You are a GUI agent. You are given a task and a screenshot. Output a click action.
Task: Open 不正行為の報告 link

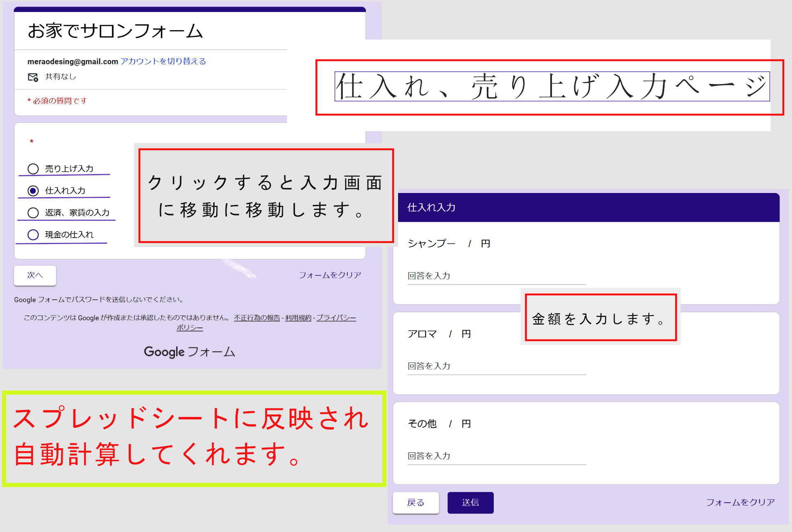tap(257, 318)
